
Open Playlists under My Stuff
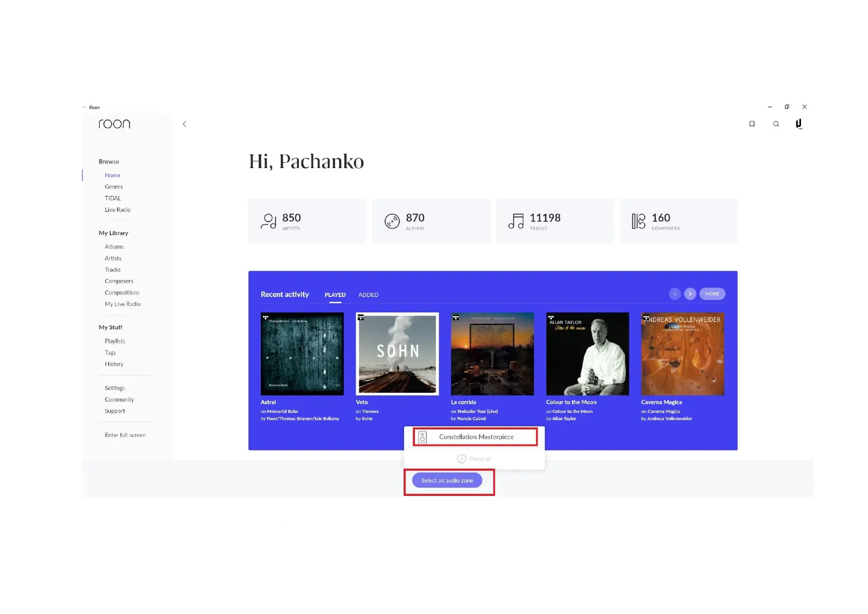(115, 341)
